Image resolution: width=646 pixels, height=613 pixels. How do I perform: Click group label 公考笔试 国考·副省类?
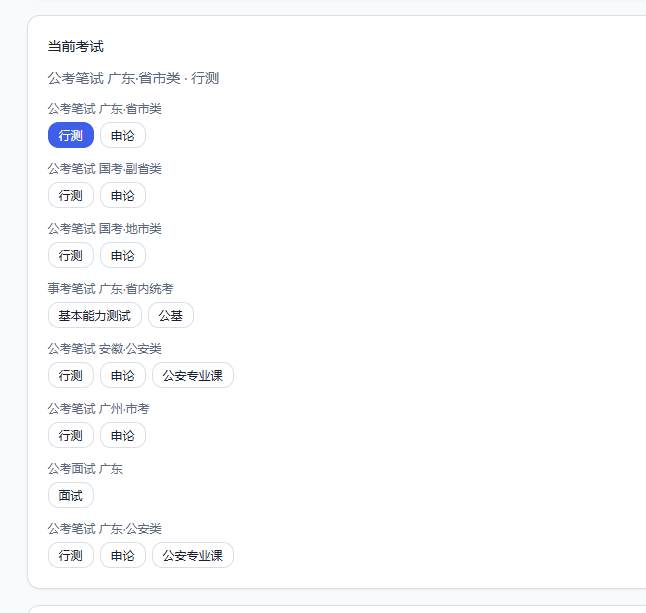105,169
